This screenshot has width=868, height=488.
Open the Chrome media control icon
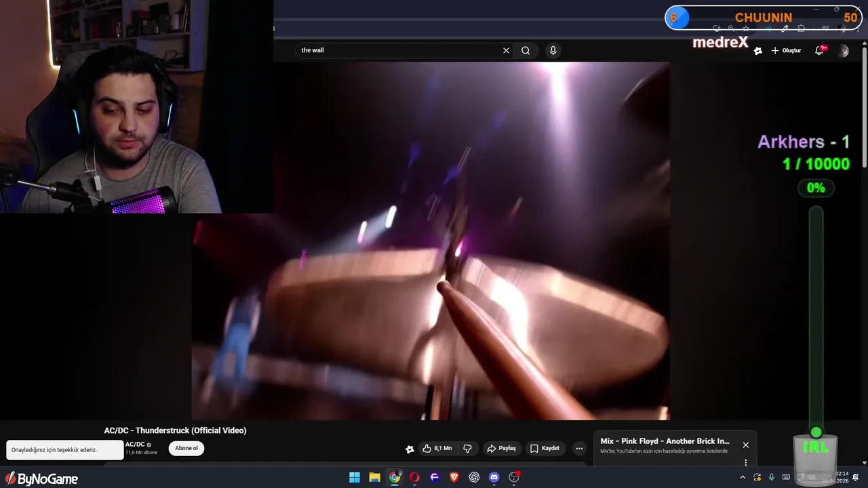825,28
